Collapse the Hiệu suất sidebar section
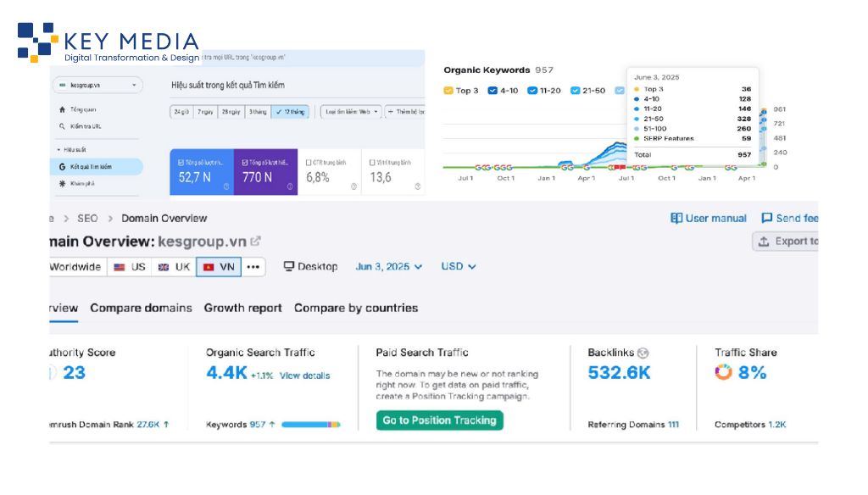868x495 pixels. (58, 150)
